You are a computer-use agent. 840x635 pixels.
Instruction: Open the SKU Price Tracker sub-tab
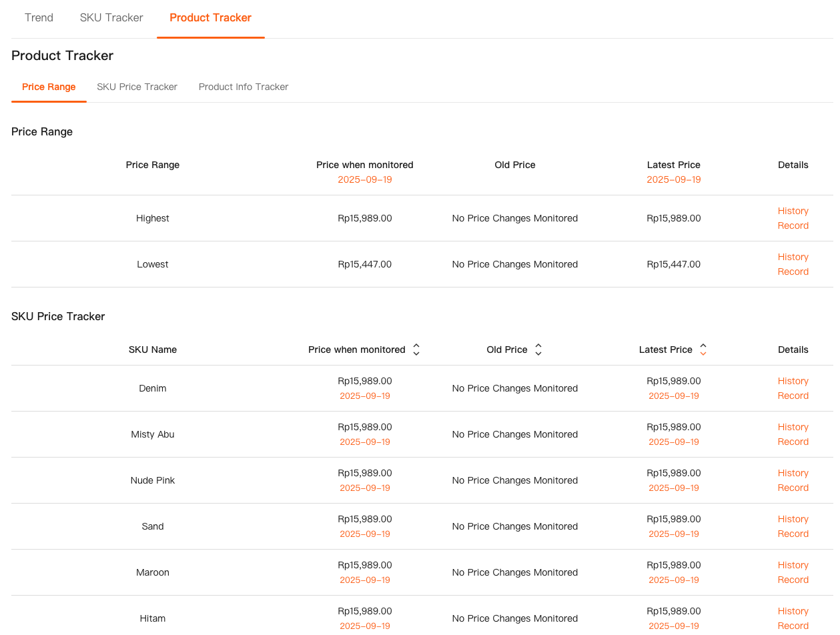click(x=137, y=87)
